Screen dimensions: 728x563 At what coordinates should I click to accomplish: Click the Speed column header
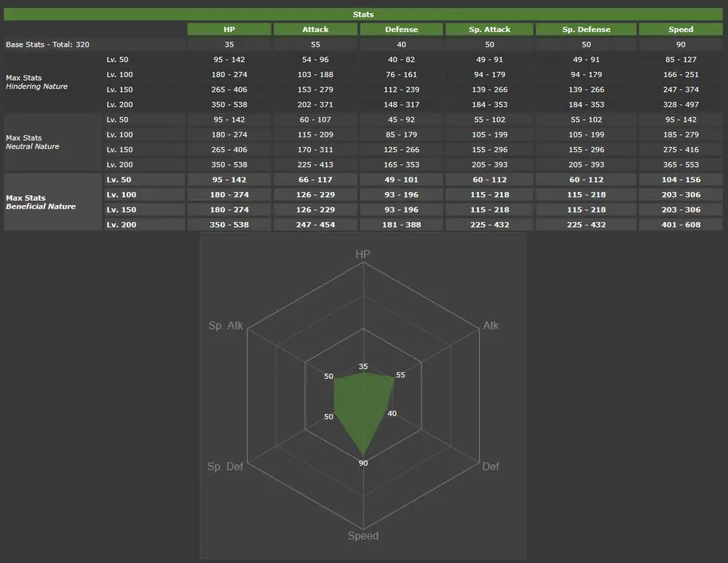coord(681,30)
